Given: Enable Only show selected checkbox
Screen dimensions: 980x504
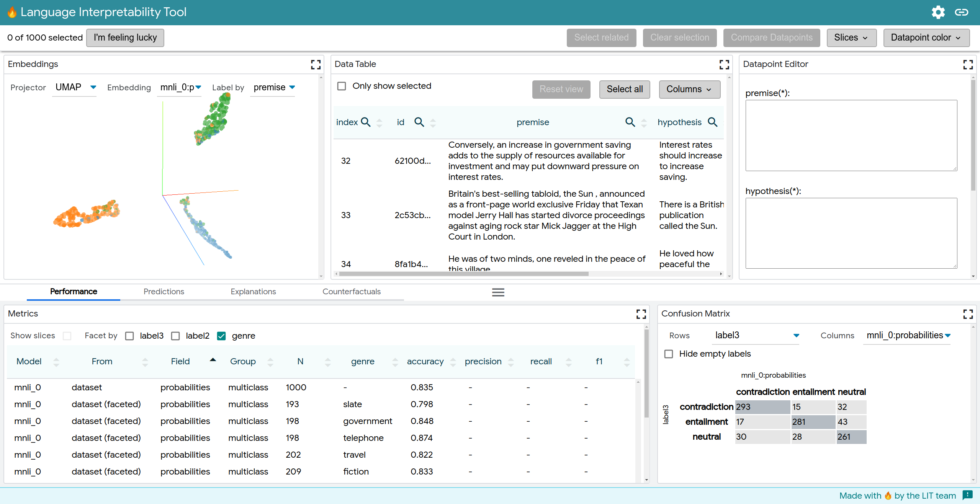Looking at the screenshot, I should tap(342, 86).
